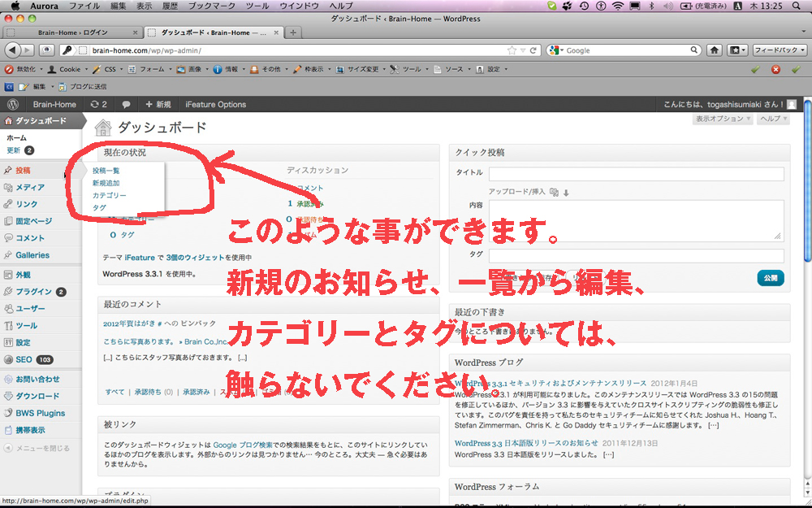Open WordPress 3.3 日本語版リリースのお知らせ link
This screenshot has width=812, height=508.
point(526,443)
